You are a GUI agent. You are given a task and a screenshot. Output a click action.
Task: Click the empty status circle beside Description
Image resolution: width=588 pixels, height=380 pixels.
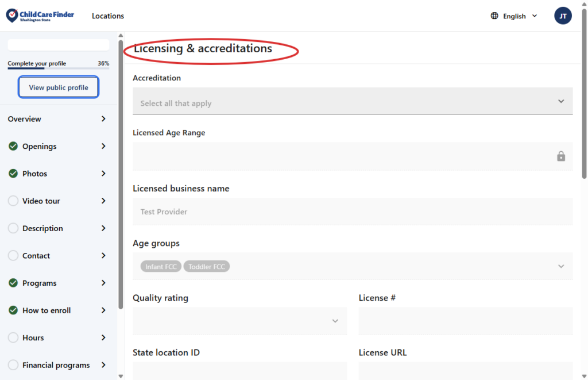click(13, 228)
